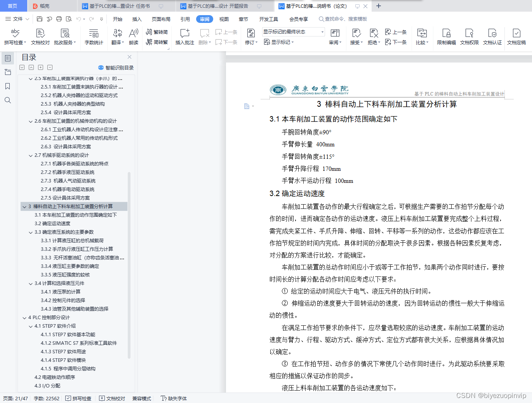Toggle 显示标记 show markup
Screen dimensions: 532x403
279,42
